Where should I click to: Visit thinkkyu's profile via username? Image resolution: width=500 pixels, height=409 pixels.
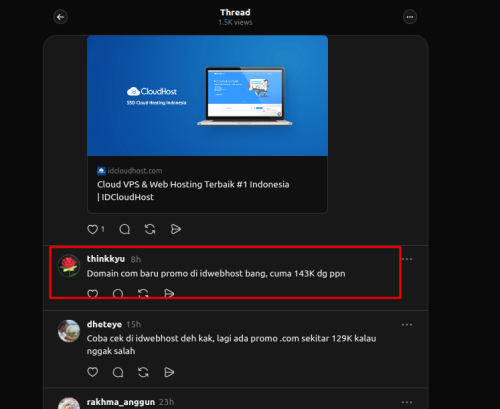(x=106, y=259)
